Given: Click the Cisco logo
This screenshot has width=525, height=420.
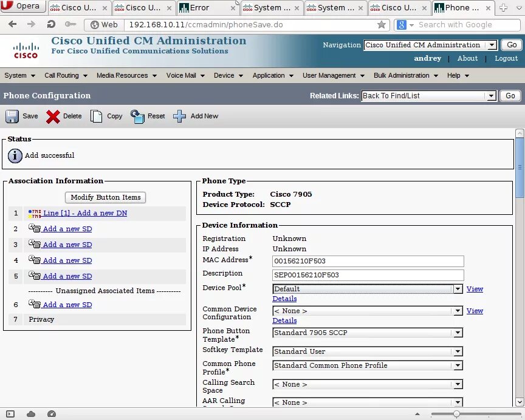Looking at the screenshot, I should [x=26, y=50].
